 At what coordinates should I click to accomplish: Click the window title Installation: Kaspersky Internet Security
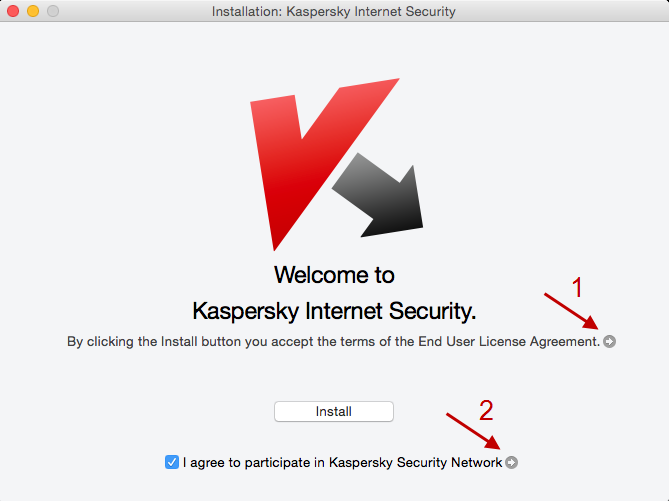pos(334,11)
